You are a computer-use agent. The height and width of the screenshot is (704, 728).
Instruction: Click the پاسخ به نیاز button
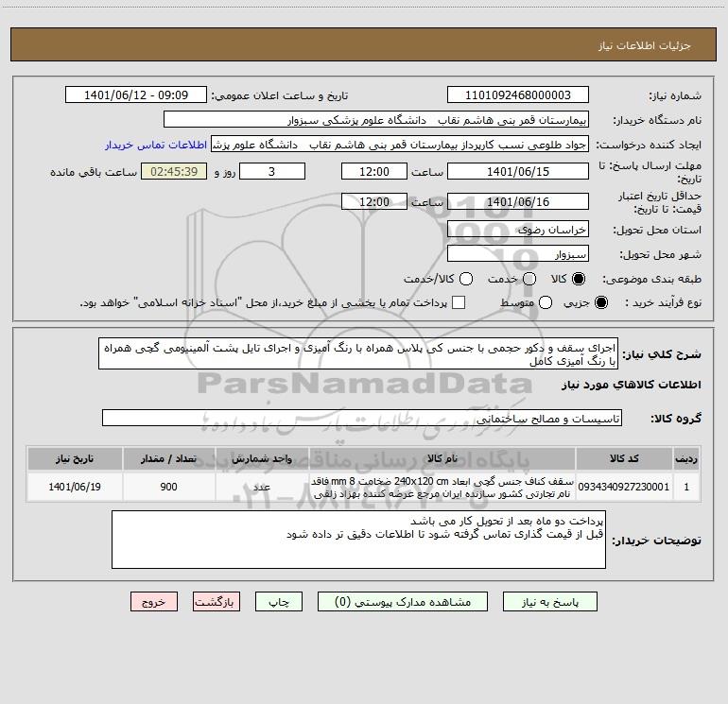point(549,602)
